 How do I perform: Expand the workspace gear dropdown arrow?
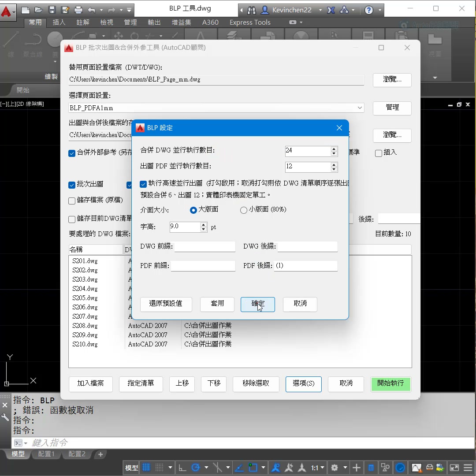coord(345,468)
